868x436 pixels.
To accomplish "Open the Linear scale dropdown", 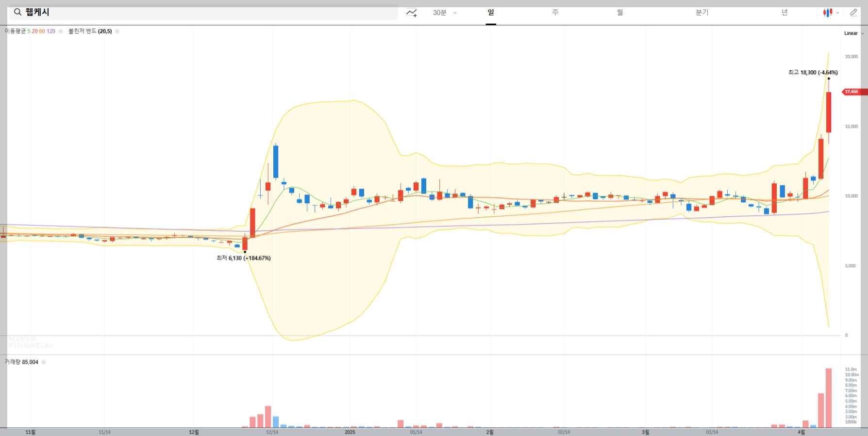I will point(854,33).
